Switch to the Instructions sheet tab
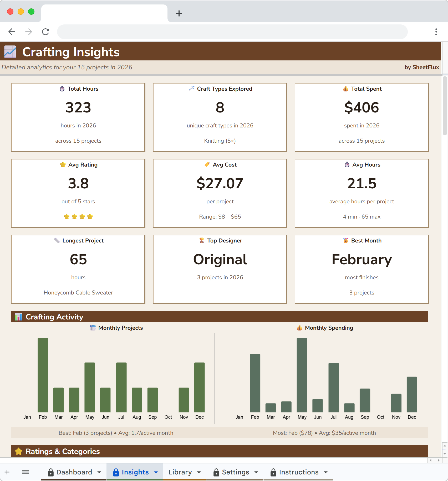Viewport: 448px width, 481px height. [x=299, y=472]
